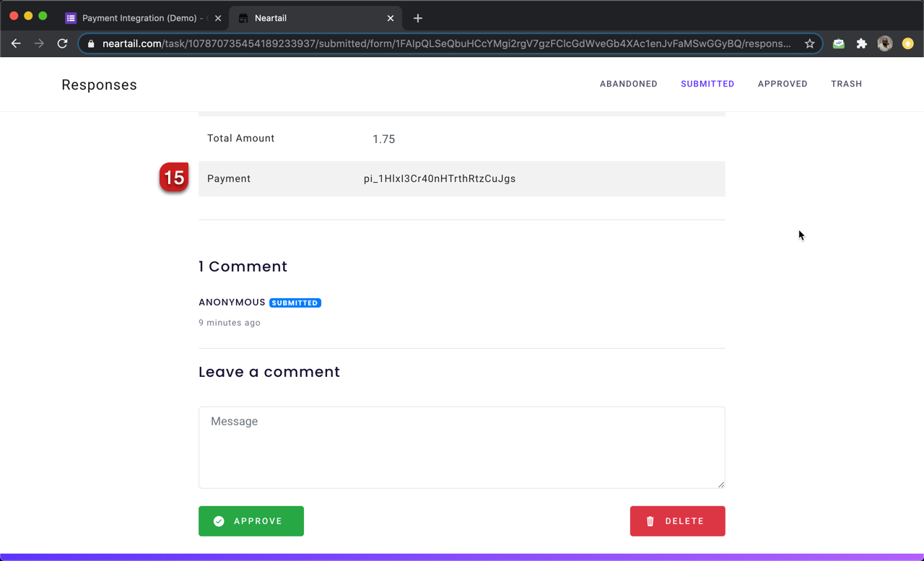Click inside the Message comment field

point(461,447)
